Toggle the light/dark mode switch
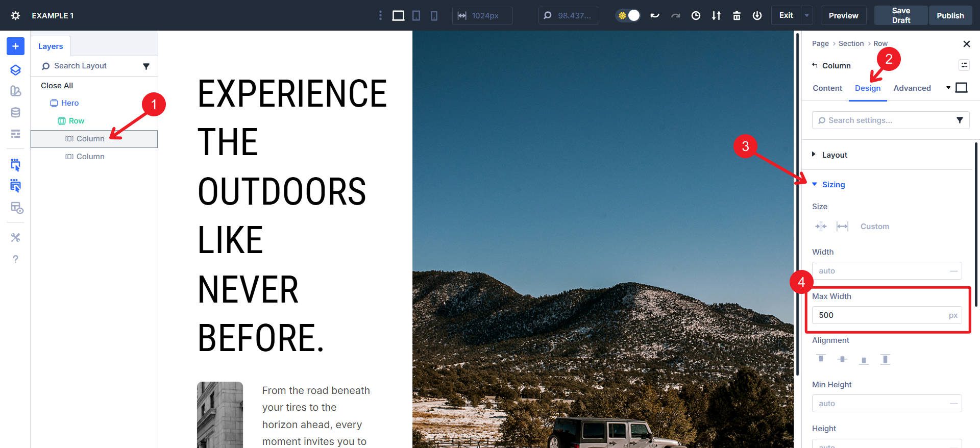980x448 pixels. click(628, 16)
